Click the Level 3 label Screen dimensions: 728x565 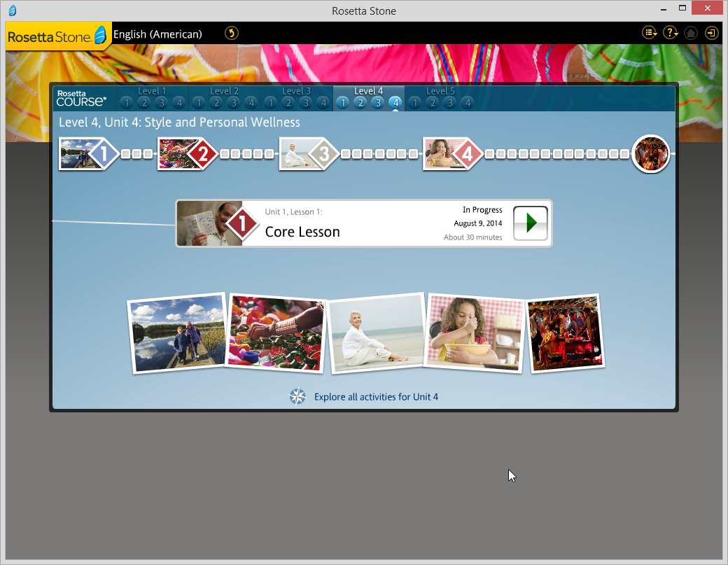tap(296, 91)
